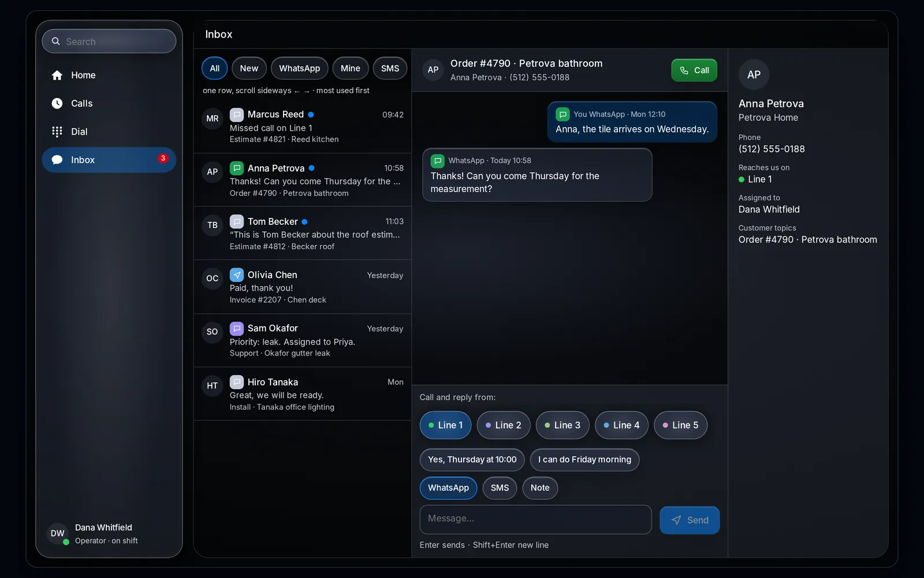Select Line 5 as reply line
924x578 pixels.
pyautogui.click(x=680, y=425)
